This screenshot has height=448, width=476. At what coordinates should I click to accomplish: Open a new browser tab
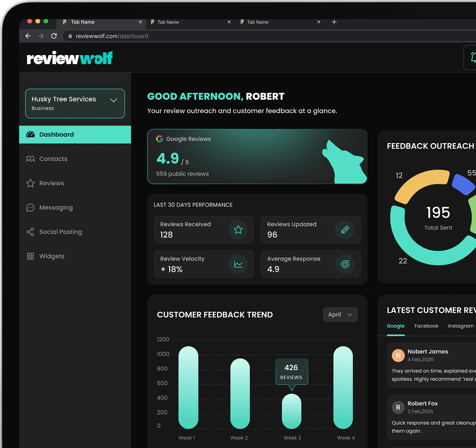(334, 22)
